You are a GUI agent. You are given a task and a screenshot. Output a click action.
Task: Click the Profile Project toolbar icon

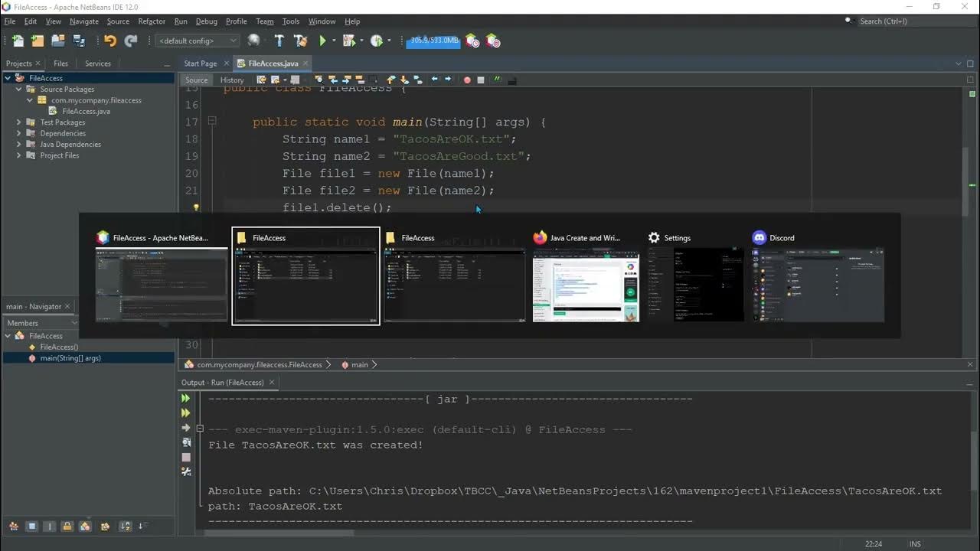click(x=376, y=41)
